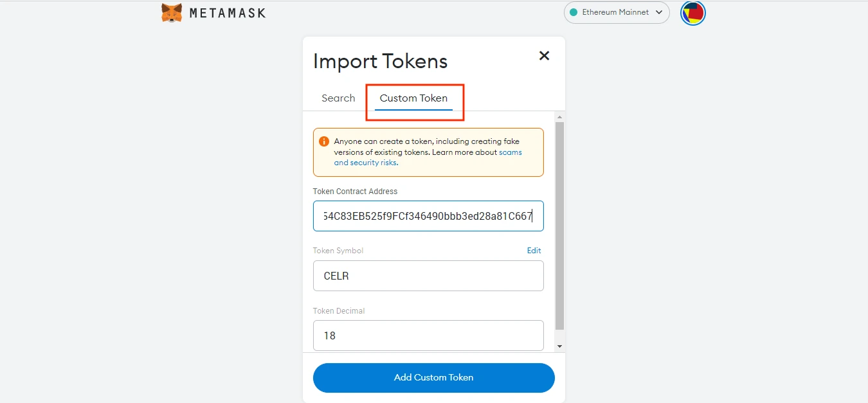Select the Token Decimal input box
Viewport: 868px width, 403px height.
[428, 336]
